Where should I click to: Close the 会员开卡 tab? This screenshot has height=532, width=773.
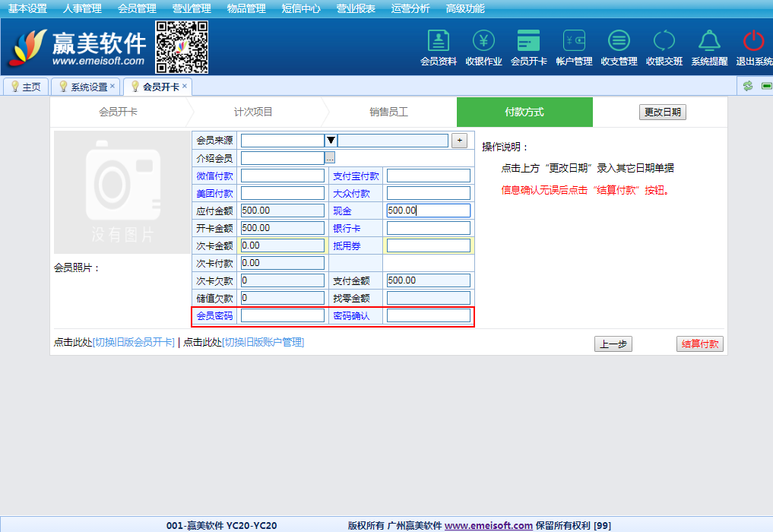[x=185, y=86]
